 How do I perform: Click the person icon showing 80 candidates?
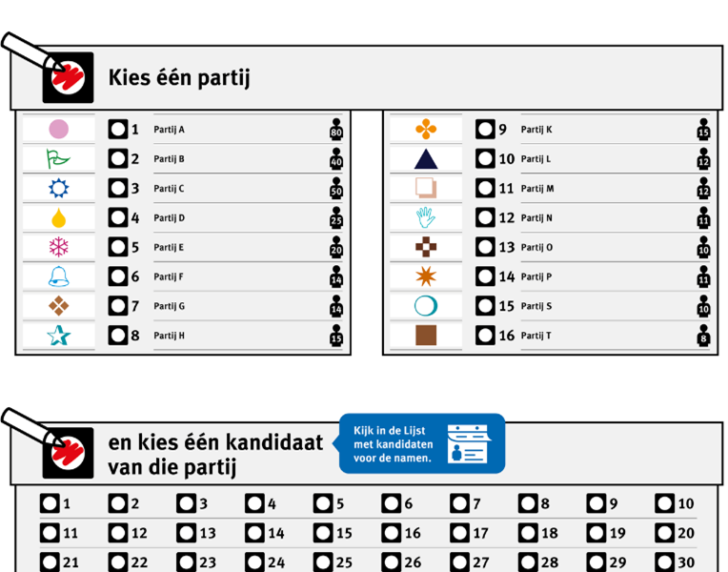pos(335,131)
